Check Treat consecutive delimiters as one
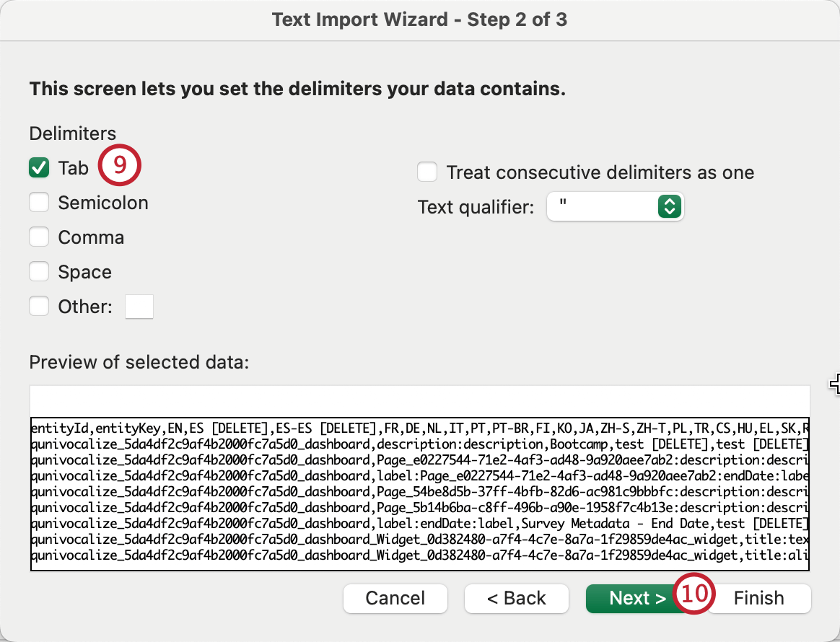Screen dimensions: 840x642 tap(427, 172)
